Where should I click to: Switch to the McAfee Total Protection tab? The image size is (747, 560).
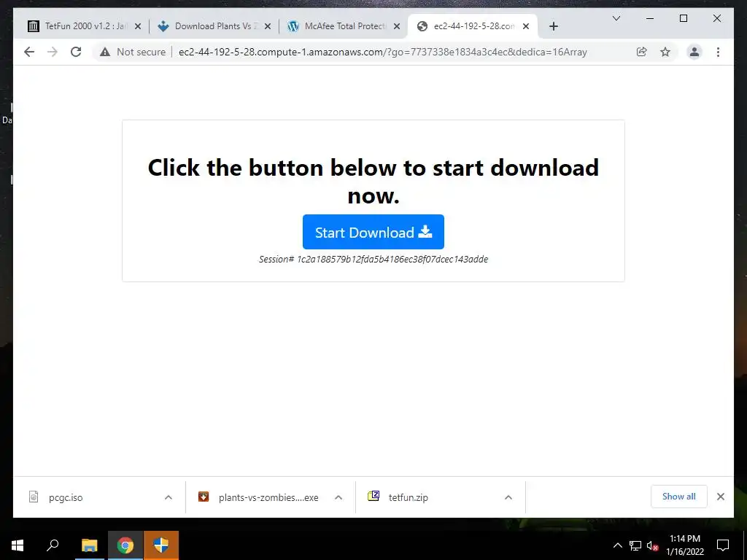click(x=344, y=26)
